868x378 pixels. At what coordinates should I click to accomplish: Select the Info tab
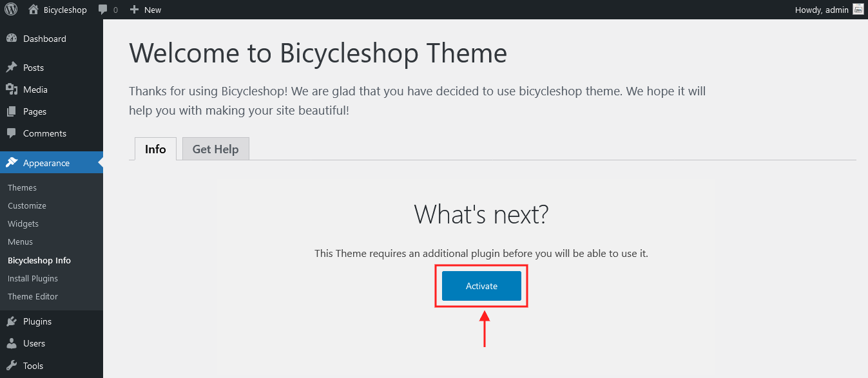155,149
